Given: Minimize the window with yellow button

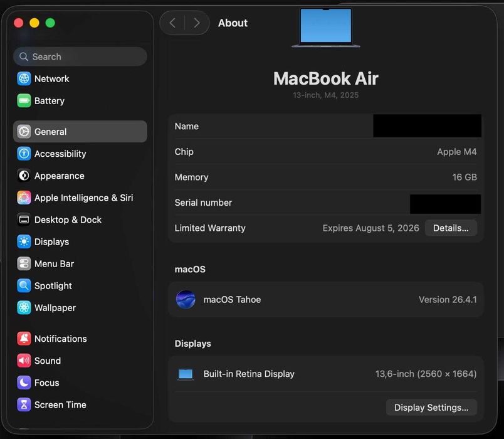Looking at the screenshot, I should [34, 23].
